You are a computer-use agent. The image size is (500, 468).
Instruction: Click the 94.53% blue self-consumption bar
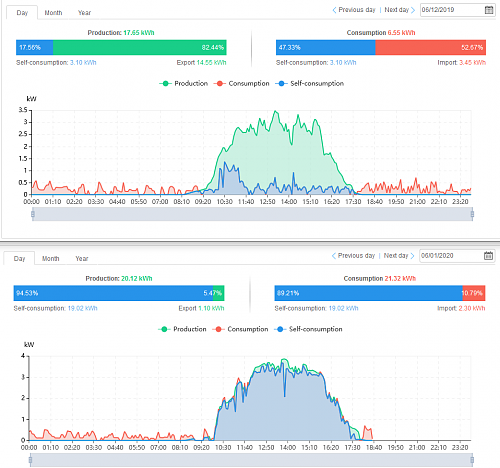(113, 293)
